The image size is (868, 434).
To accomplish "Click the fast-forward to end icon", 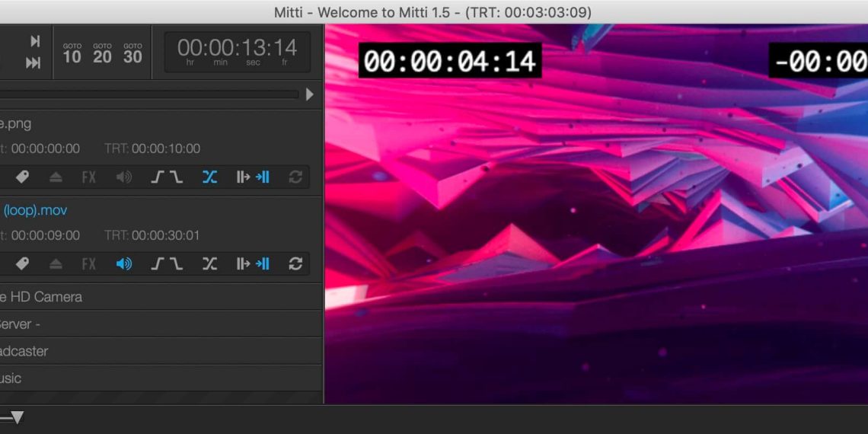I will click(34, 63).
